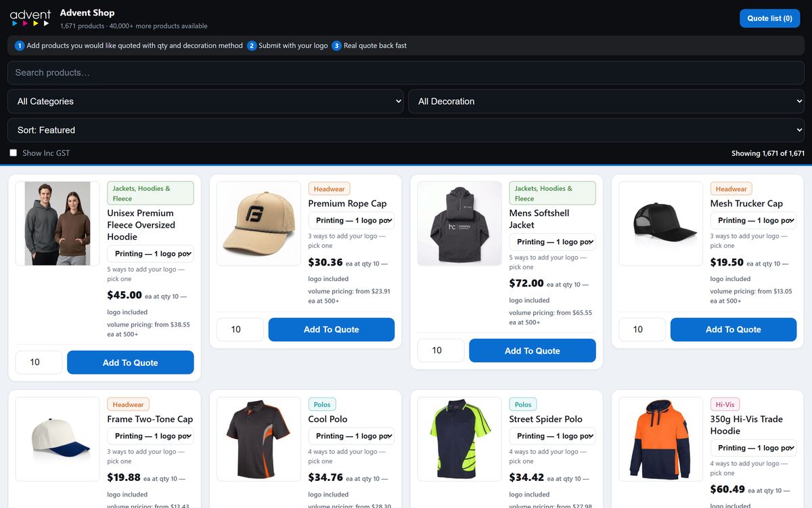The width and height of the screenshot is (812, 508).
Task: Click the Advent Shop heading
Action: tap(87, 13)
